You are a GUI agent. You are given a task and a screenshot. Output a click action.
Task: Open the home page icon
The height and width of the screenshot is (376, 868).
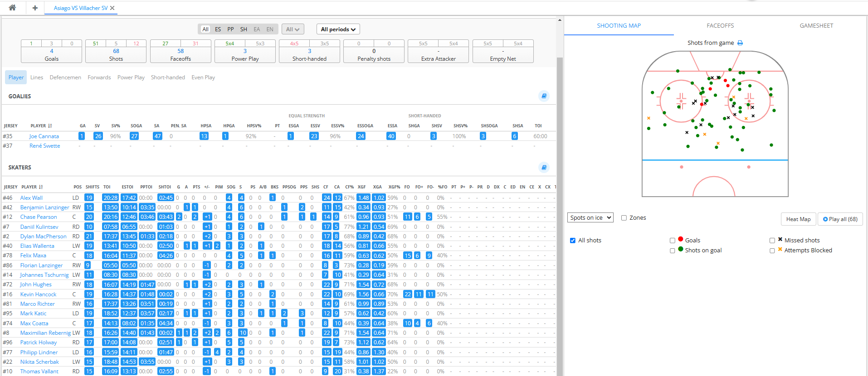click(12, 8)
